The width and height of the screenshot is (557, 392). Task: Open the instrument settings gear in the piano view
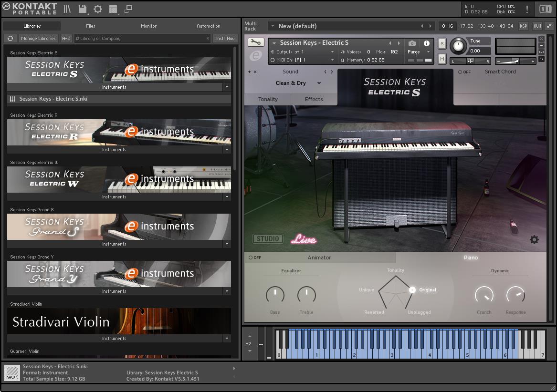pos(534,239)
